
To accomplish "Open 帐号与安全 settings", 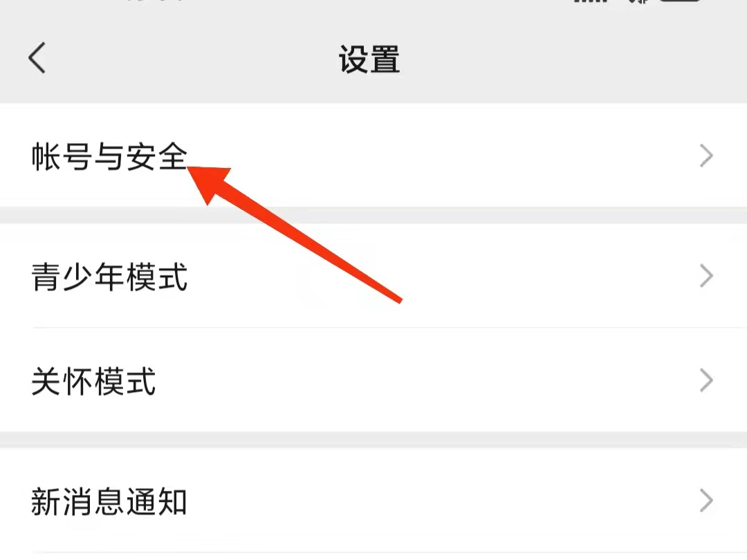I will click(373, 156).
